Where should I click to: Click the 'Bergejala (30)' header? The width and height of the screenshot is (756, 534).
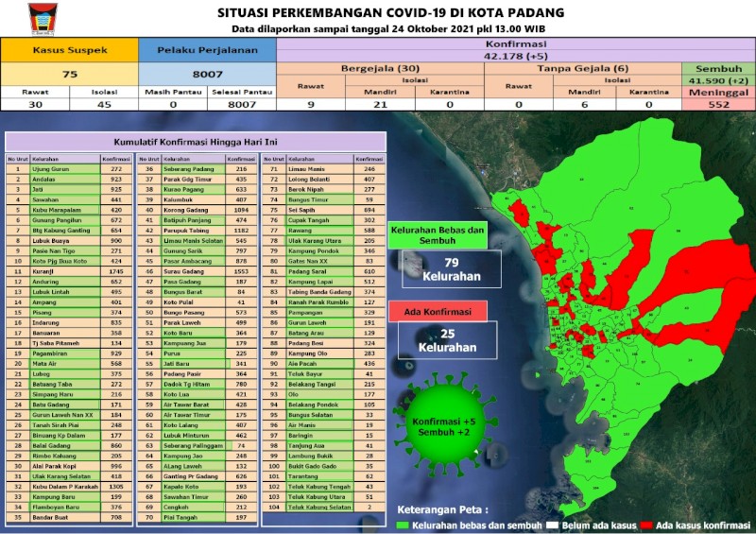381,68
